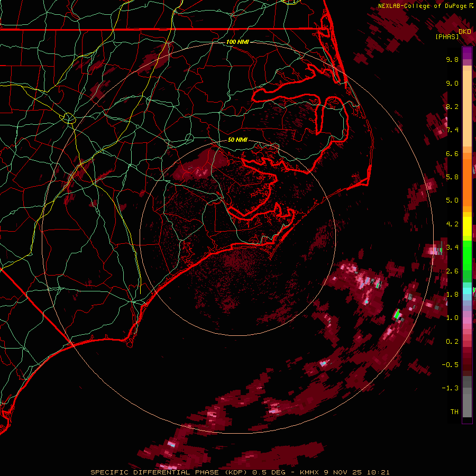Pick the pink band of the color scale
This screenshot has width=476, height=476.
coord(467,321)
